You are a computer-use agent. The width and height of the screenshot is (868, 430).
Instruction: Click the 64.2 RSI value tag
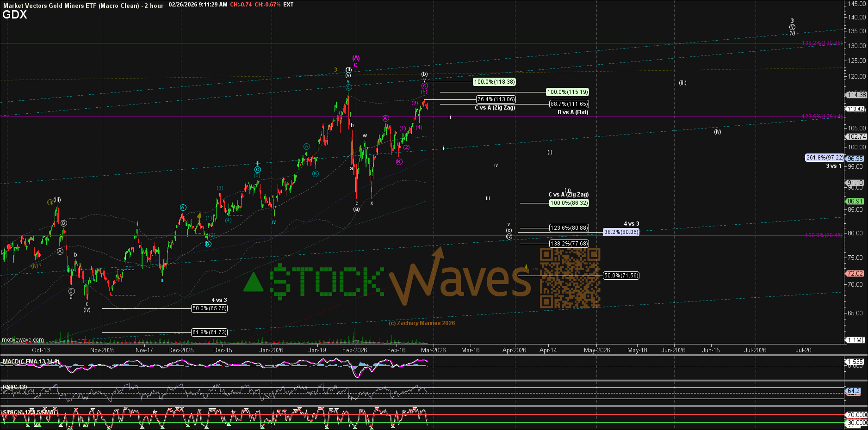[853, 391]
